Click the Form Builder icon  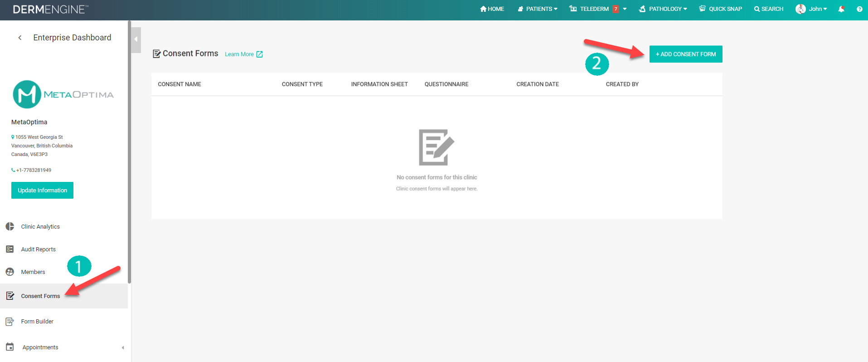pos(10,322)
